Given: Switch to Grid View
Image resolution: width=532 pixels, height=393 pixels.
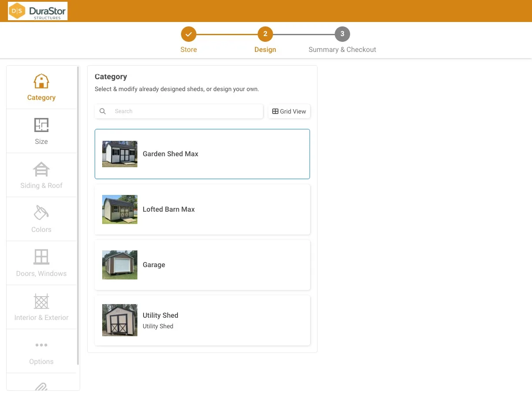Looking at the screenshot, I should [x=289, y=111].
